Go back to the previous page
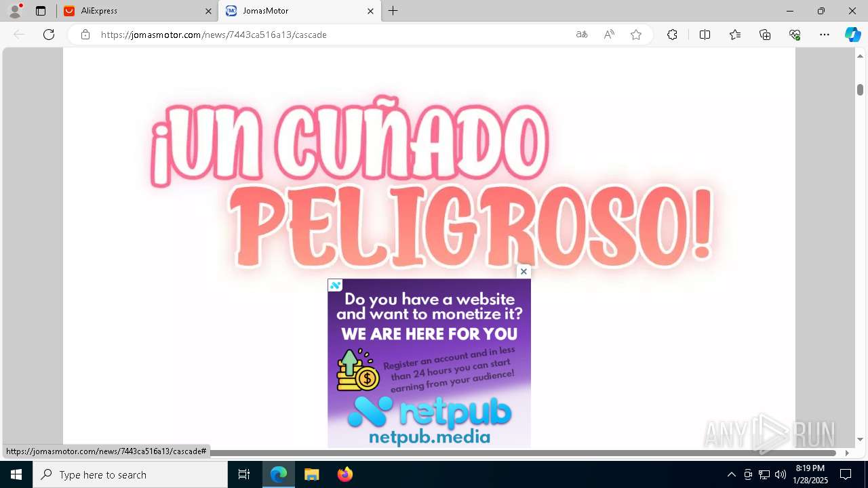 tap(19, 35)
